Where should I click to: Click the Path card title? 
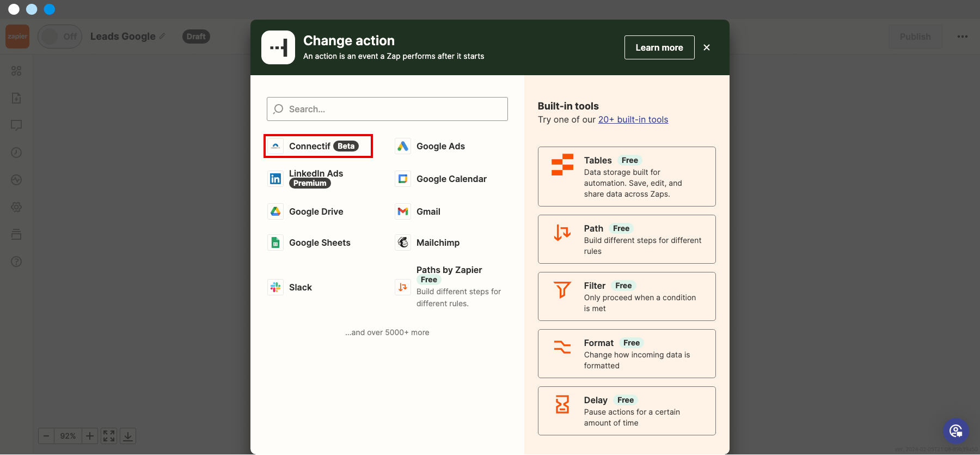[593, 228]
